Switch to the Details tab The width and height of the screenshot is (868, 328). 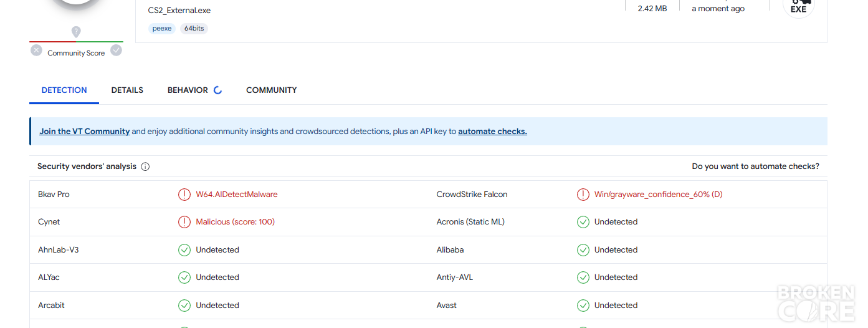pos(127,90)
